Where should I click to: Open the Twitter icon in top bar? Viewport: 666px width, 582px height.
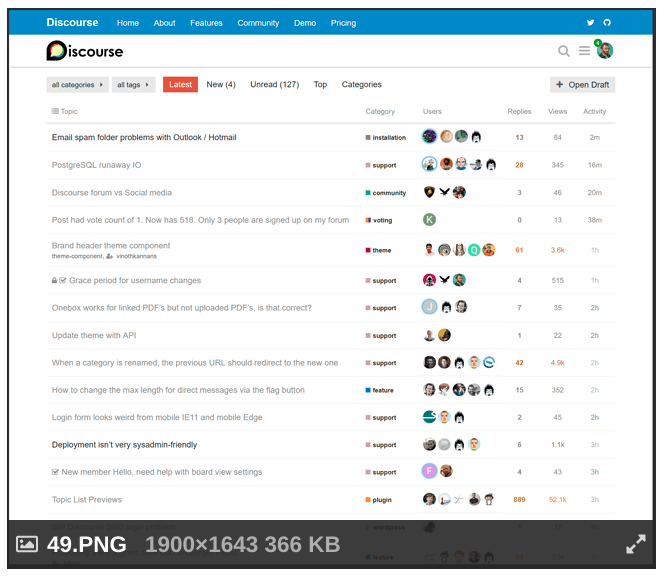(590, 23)
